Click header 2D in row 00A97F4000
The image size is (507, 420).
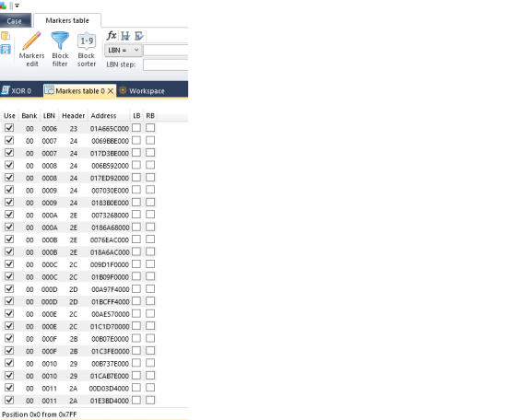pos(74,289)
